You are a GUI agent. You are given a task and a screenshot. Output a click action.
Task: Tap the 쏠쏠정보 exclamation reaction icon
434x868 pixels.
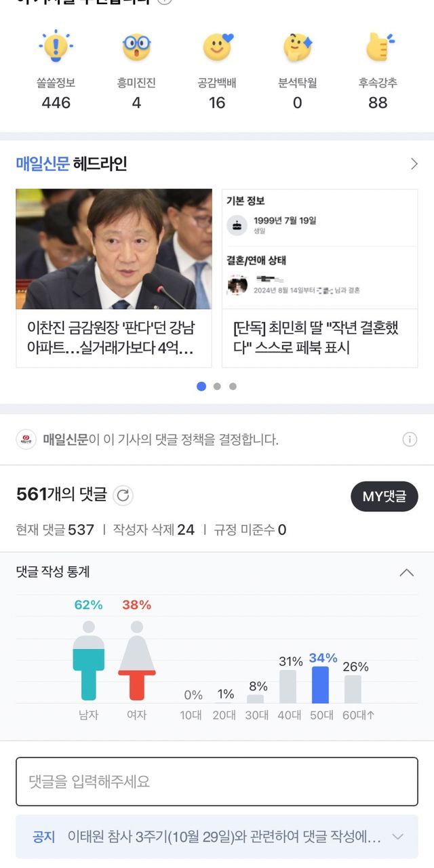[x=56, y=47]
